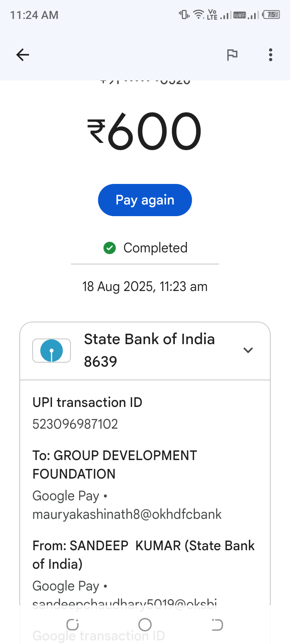The width and height of the screenshot is (290, 644).
Task: Tap the To: GROUP DEVELOPMENT FOUNDATION label
Action: coord(115,464)
